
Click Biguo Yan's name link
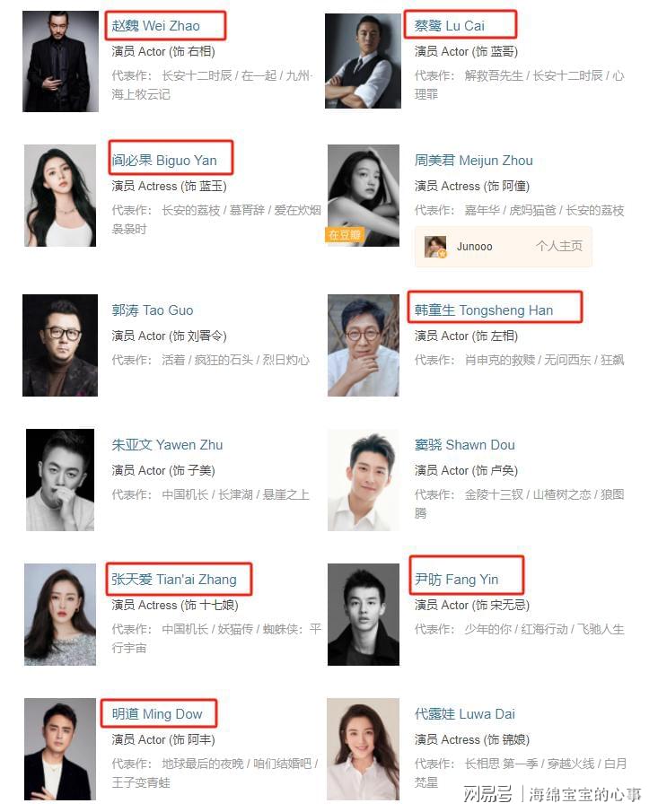164,161
